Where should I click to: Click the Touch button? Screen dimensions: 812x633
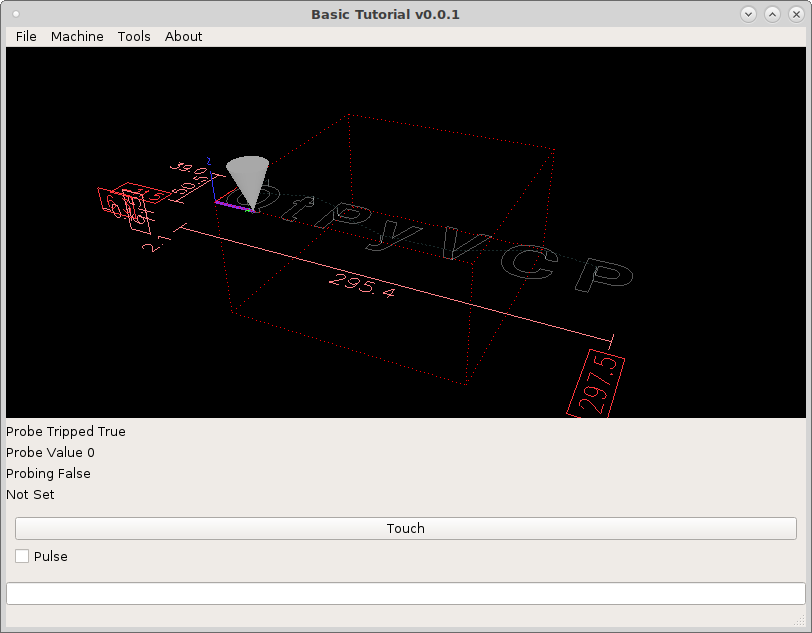click(x=405, y=528)
